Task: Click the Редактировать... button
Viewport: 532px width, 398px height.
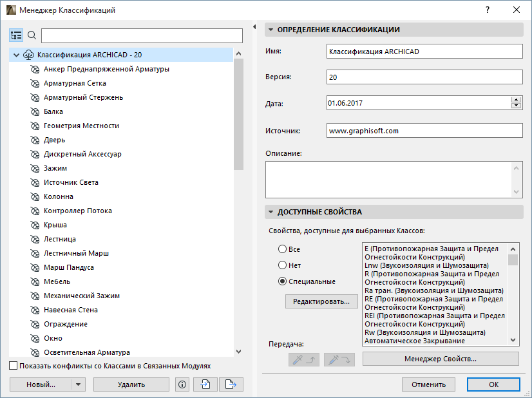Action: click(x=321, y=301)
